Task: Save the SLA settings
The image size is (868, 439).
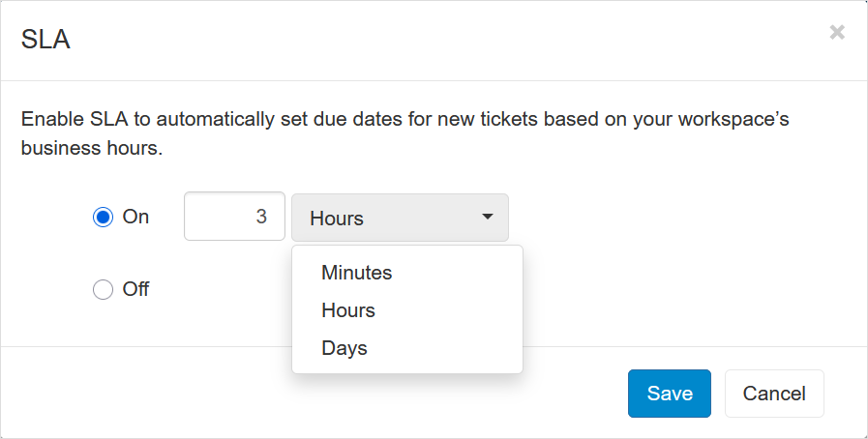Action: click(x=670, y=394)
